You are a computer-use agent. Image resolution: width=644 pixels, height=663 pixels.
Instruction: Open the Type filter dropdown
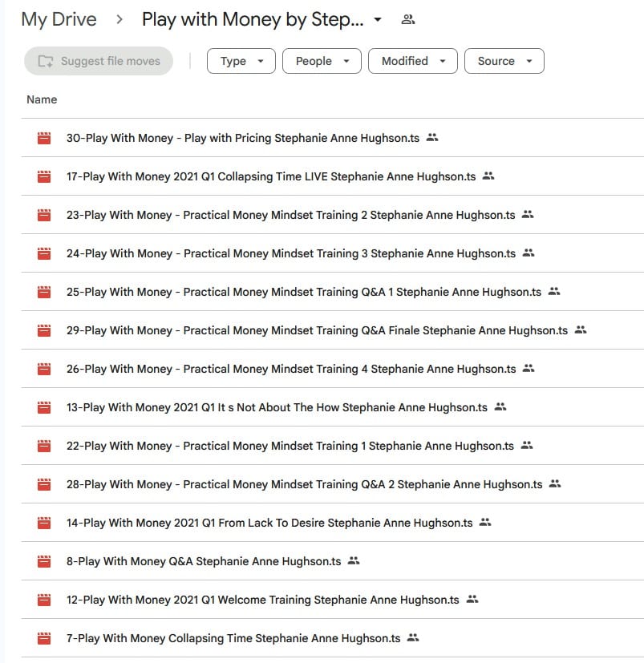pos(241,61)
